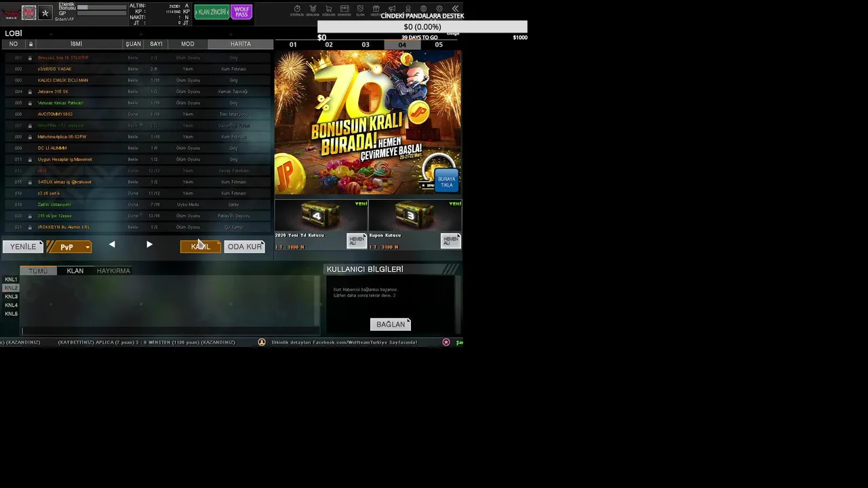Go to next room list page arrow
This screenshot has height=488, width=868.
coord(149,245)
